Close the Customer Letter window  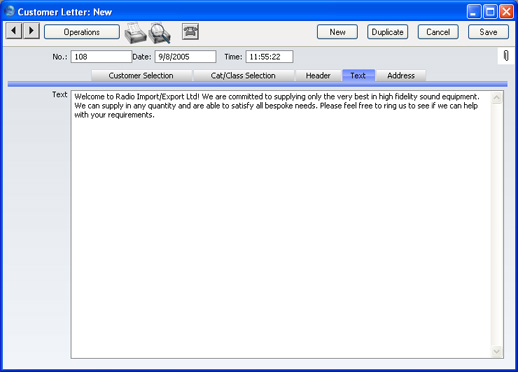(506, 12)
